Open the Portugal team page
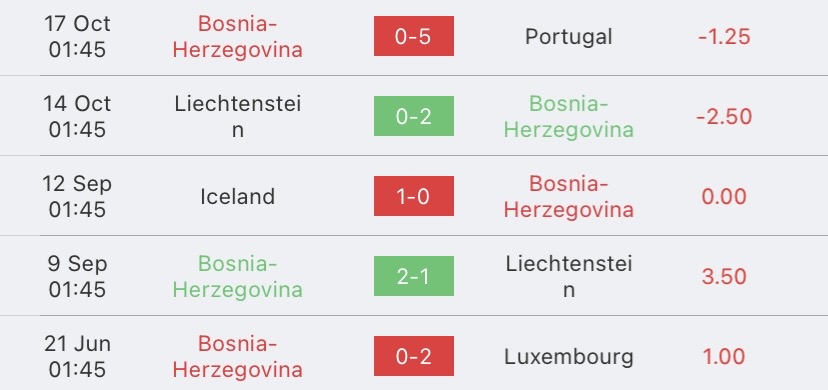The width and height of the screenshot is (828, 390). [x=569, y=36]
